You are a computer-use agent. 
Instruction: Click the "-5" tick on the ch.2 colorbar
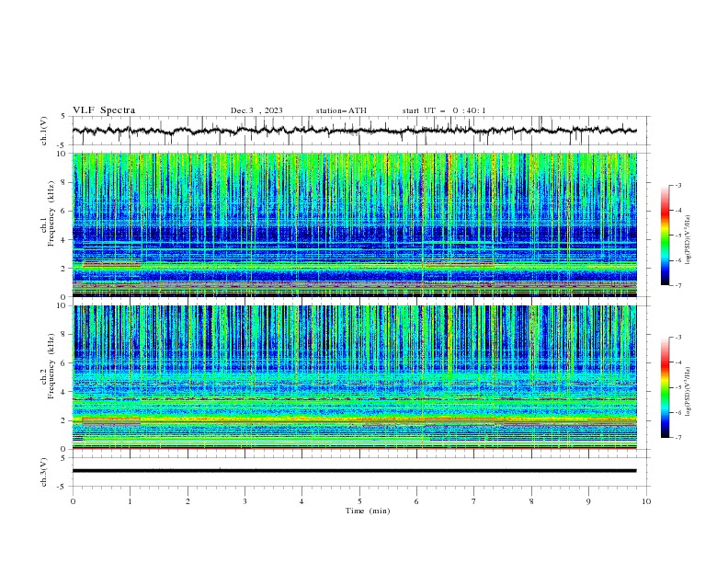pos(678,387)
